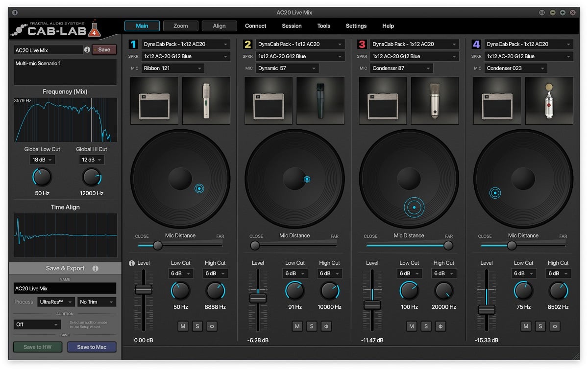The height and width of the screenshot is (370, 588).
Task: Click channel 1 cabinet amp image
Action: click(x=154, y=100)
